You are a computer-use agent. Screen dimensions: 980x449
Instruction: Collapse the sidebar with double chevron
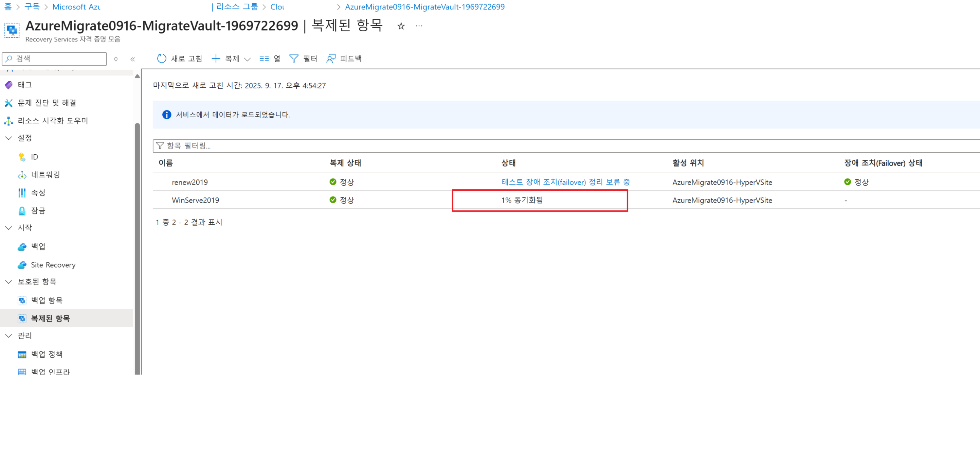(132, 59)
